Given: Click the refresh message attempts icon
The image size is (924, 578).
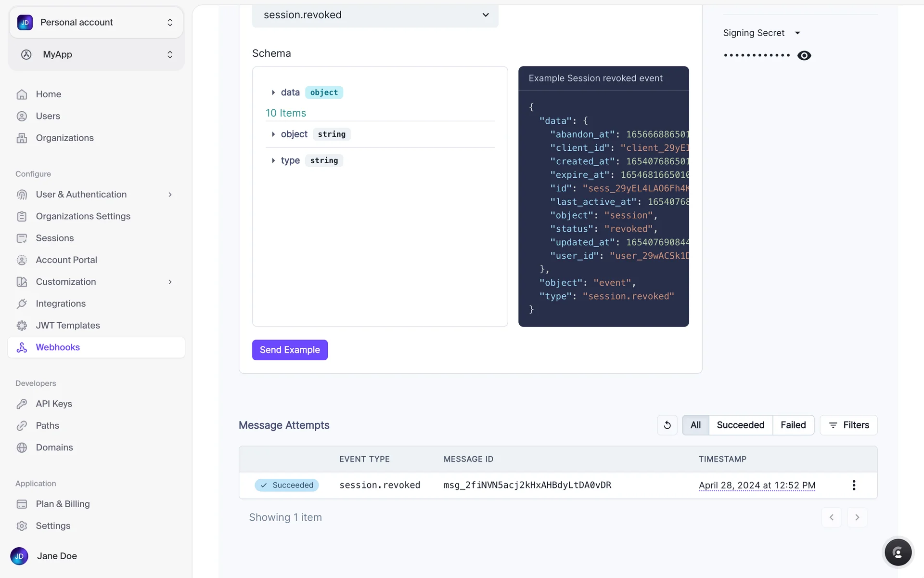Looking at the screenshot, I should (x=667, y=425).
